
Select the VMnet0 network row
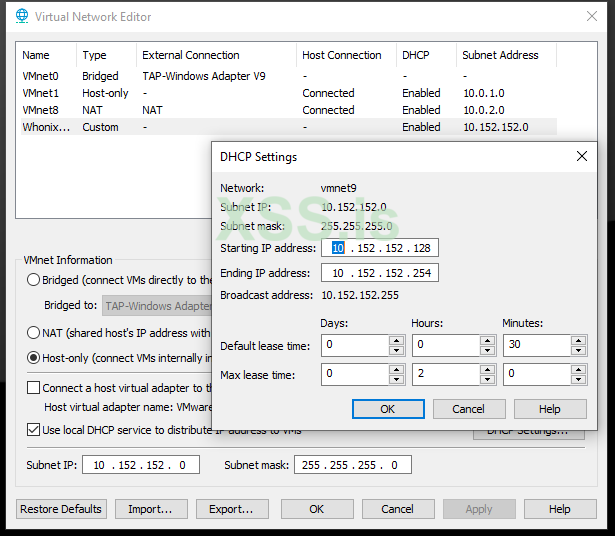tap(289, 76)
